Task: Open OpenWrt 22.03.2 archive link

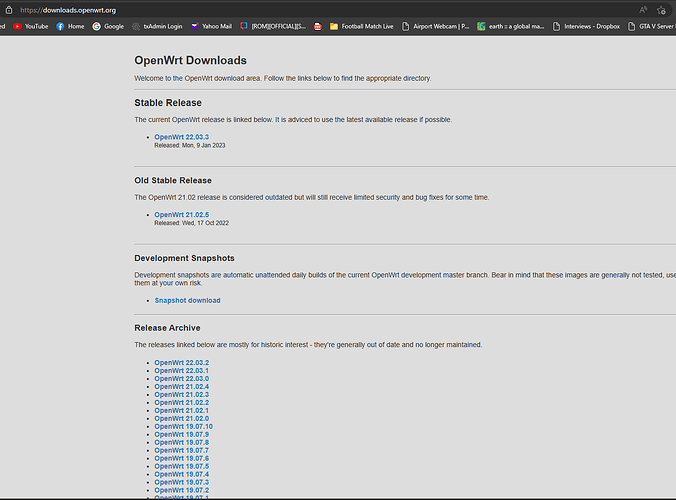Action: click(x=182, y=362)
